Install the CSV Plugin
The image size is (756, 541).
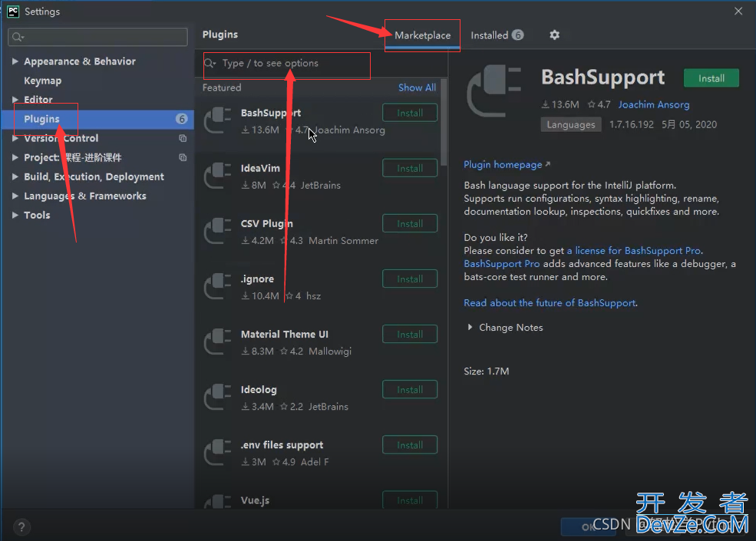[410, 224]
